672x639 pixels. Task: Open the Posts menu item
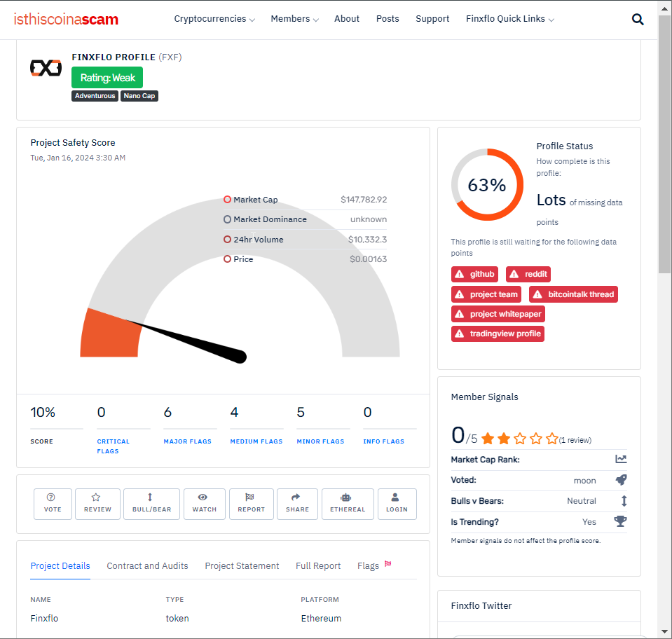(388, 19)
